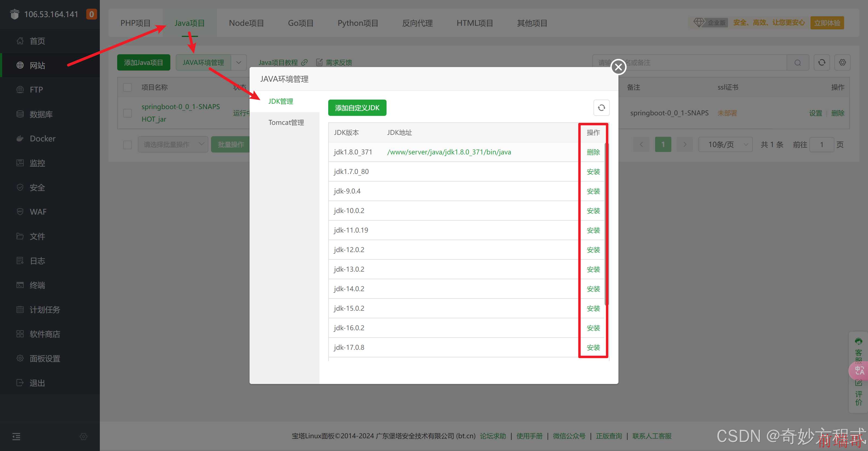Open 设置 for the springboot project
Viewport: 868px width, 451px height.
(815, 113)
